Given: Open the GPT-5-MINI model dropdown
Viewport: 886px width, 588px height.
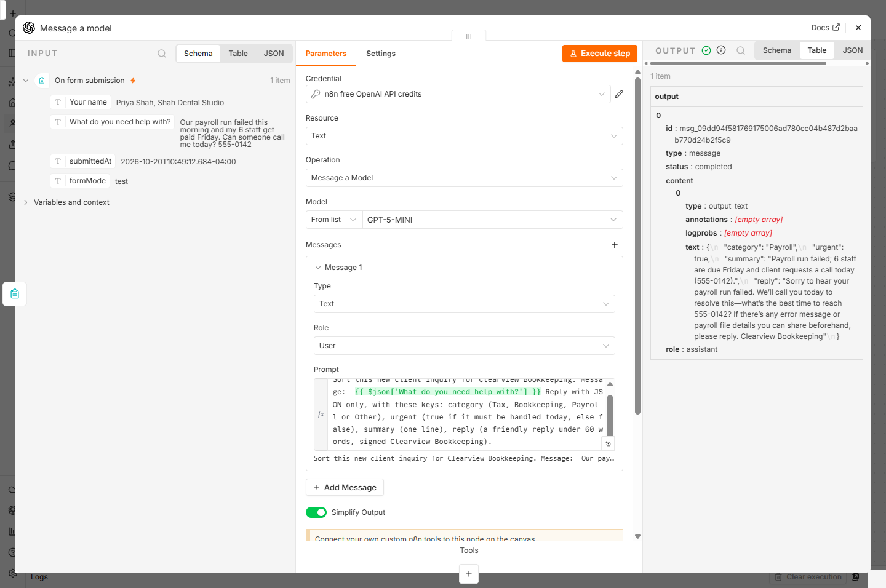Looking at the screenshot, I should (493, 220).
